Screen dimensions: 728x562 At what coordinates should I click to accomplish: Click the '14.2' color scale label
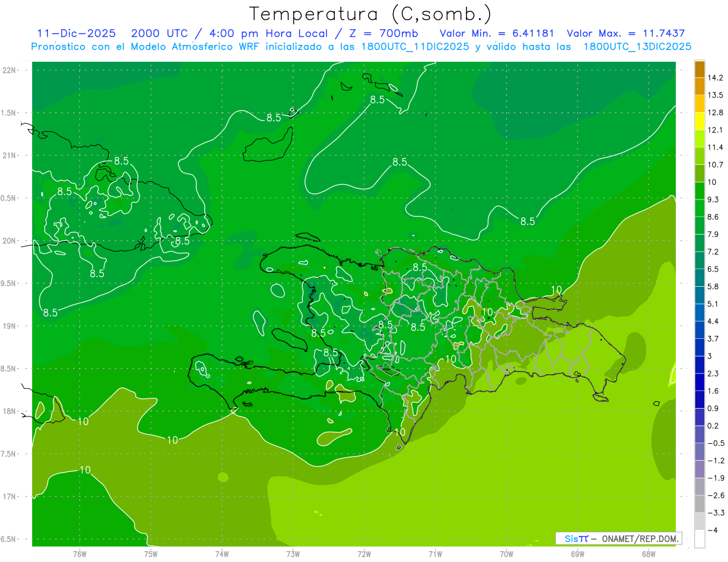click(715, 78)
